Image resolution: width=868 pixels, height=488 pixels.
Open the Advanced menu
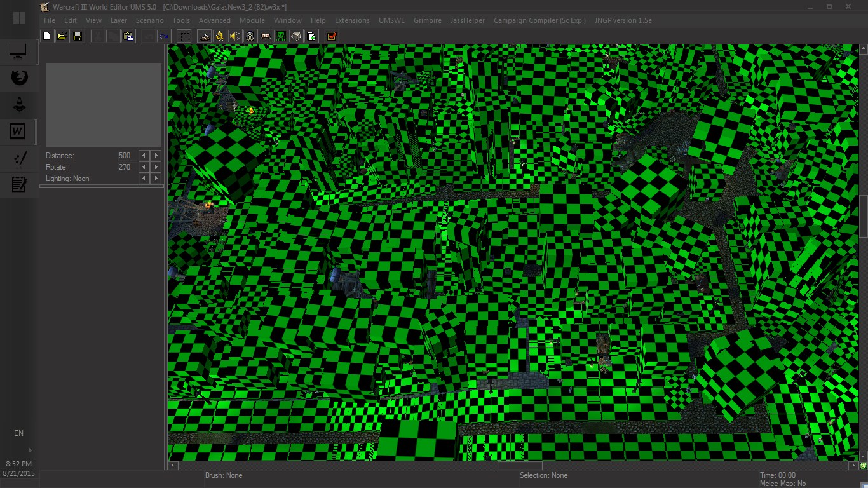pyautogui.click(x=215, y=20)
